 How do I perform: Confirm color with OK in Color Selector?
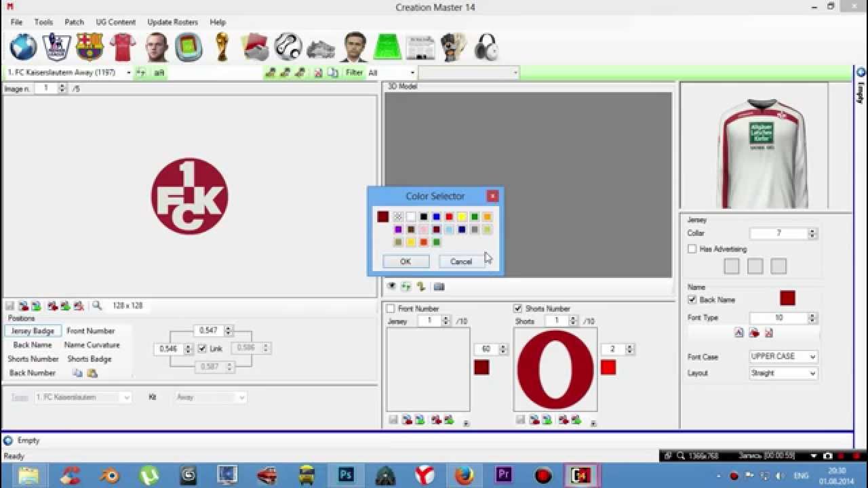406,262
